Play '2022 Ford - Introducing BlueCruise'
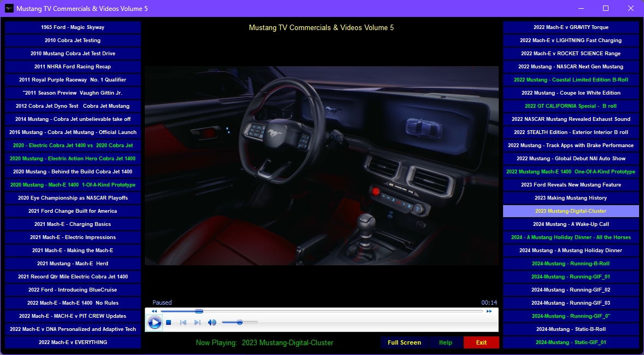Screen dimensions: 644x355 tap(73, 290)
